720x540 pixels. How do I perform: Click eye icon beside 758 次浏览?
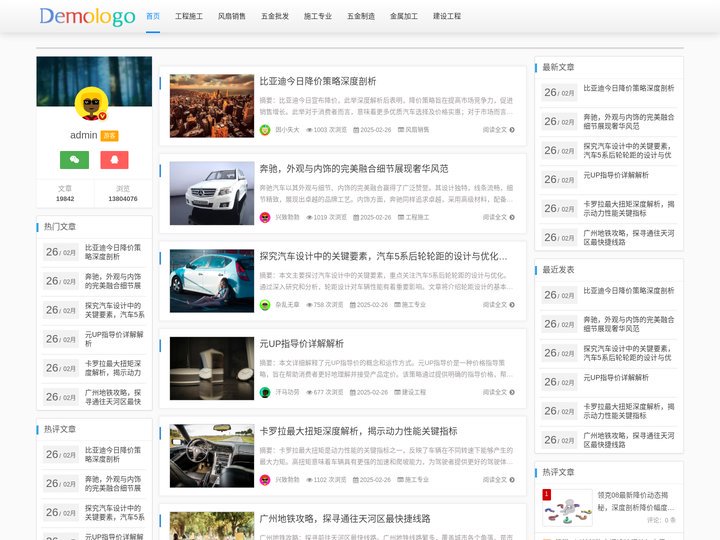[309, 305]
